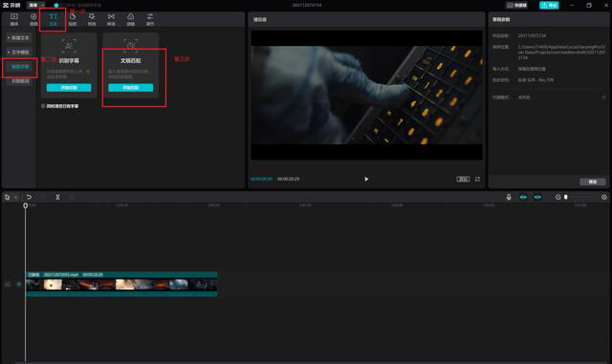
Task: Adjust the timeline zoom slider handle
Action: coord(565,197)
